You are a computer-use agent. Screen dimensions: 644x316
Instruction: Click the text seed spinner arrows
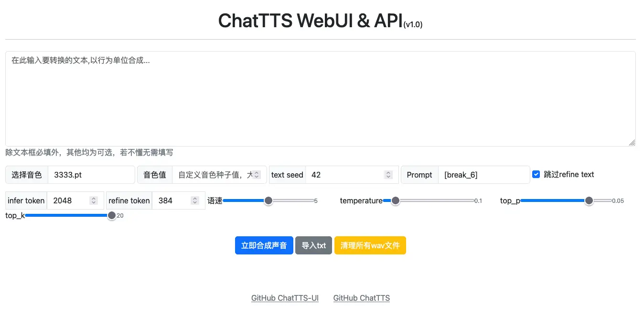click(x=388, y=175)
